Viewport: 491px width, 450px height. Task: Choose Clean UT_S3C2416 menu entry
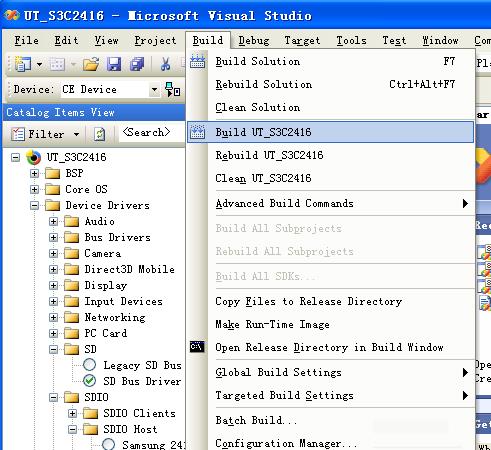click(331, 178)
